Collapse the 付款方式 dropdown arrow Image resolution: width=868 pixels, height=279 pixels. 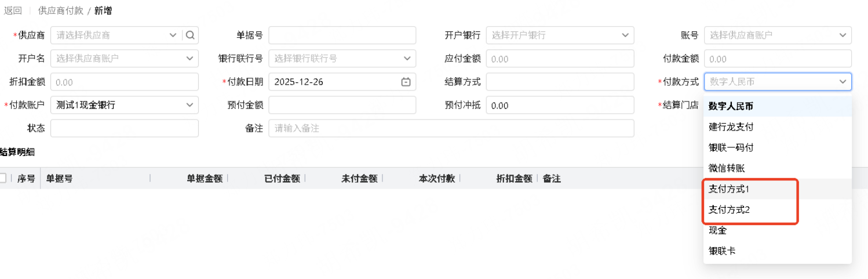click(x=843, y=82)
